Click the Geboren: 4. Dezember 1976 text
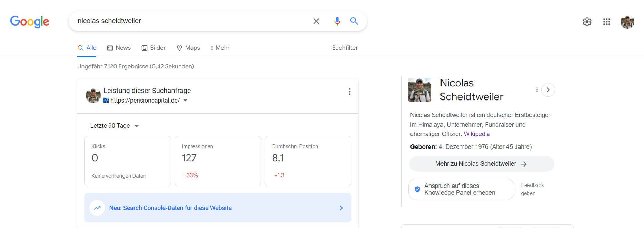Viewport: 644px width, 228px height. coord(471,147)
